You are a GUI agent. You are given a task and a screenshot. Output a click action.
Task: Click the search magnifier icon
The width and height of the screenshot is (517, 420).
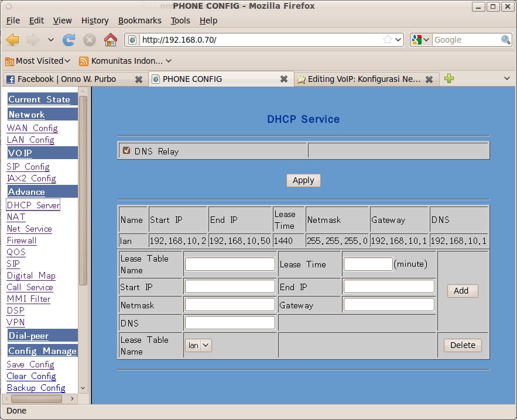(506, 40)
